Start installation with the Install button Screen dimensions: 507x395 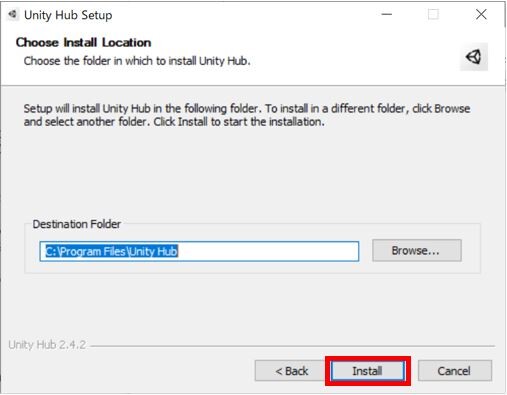(x=368, y=371)
